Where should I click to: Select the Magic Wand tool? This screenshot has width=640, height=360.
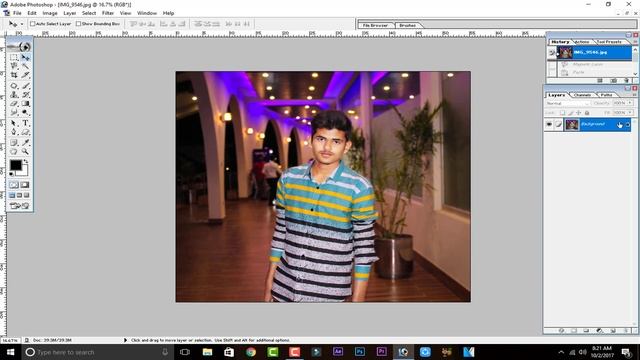coord(25,66)
